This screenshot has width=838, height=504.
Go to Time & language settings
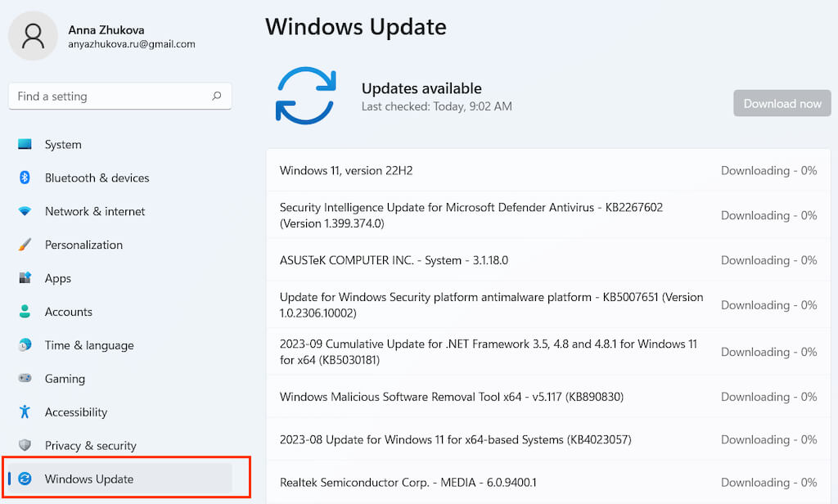pos(89,345)
